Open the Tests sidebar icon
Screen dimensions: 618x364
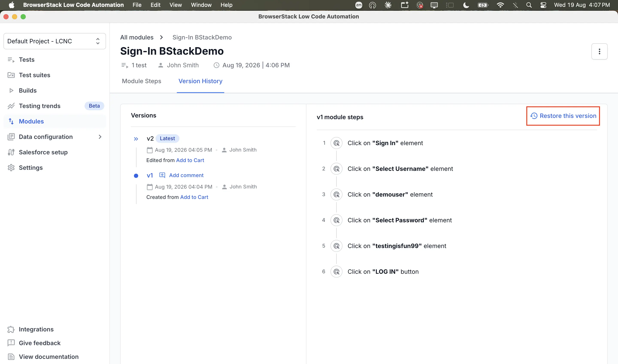tap(11, 60)
